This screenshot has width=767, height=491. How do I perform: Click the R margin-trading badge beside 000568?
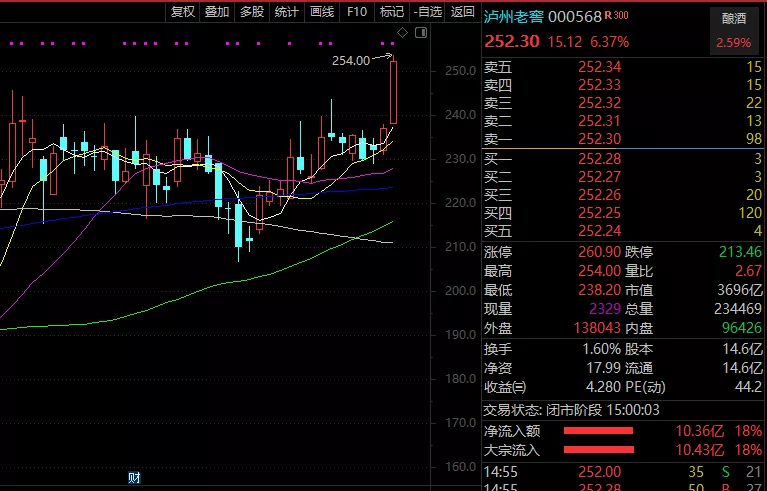point(609,16)
